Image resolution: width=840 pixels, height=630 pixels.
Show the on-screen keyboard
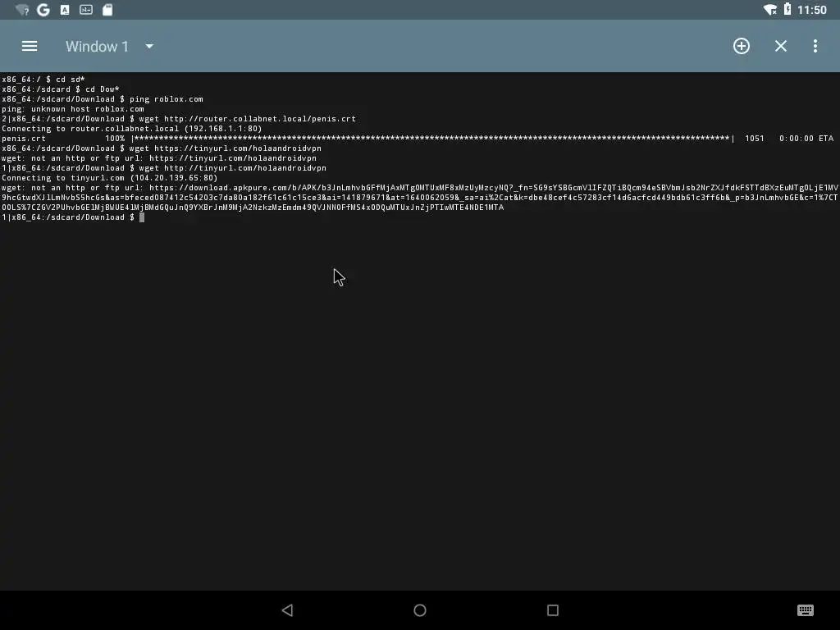tap(806, 610)
